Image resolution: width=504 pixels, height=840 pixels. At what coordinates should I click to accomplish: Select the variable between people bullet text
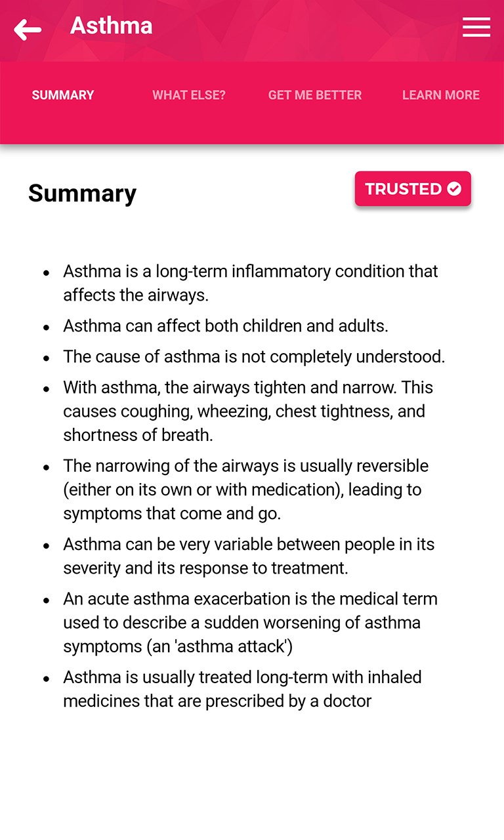point(249,556)
